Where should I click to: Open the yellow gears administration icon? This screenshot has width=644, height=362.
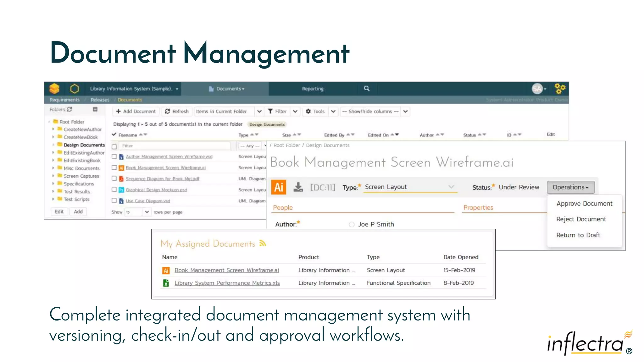click(x=560, y=89)
